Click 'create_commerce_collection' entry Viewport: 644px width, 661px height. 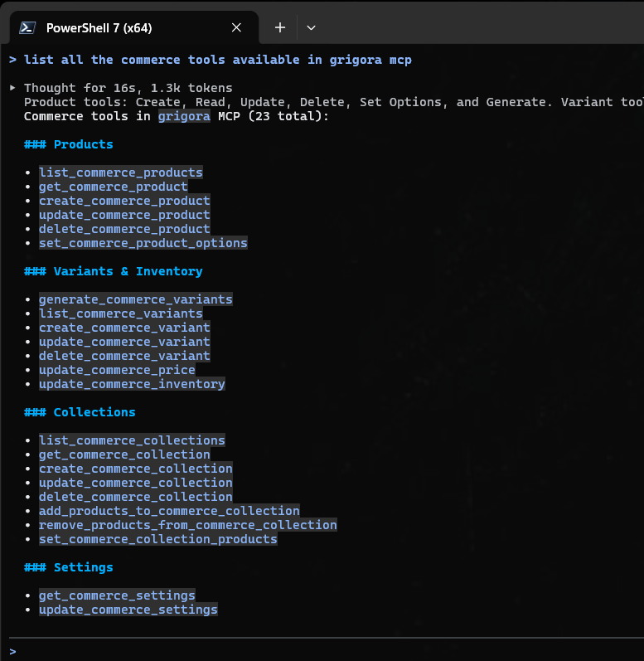click(136, 469)
